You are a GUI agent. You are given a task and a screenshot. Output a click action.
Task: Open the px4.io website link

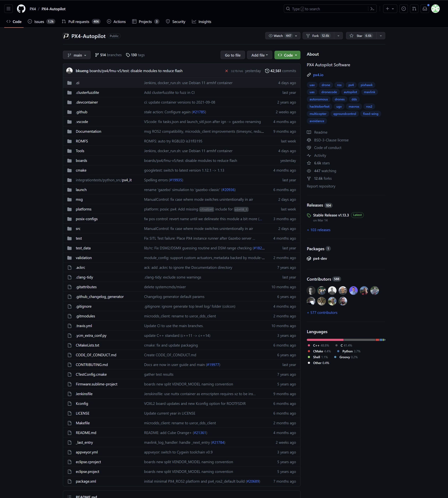pos(318,75)
